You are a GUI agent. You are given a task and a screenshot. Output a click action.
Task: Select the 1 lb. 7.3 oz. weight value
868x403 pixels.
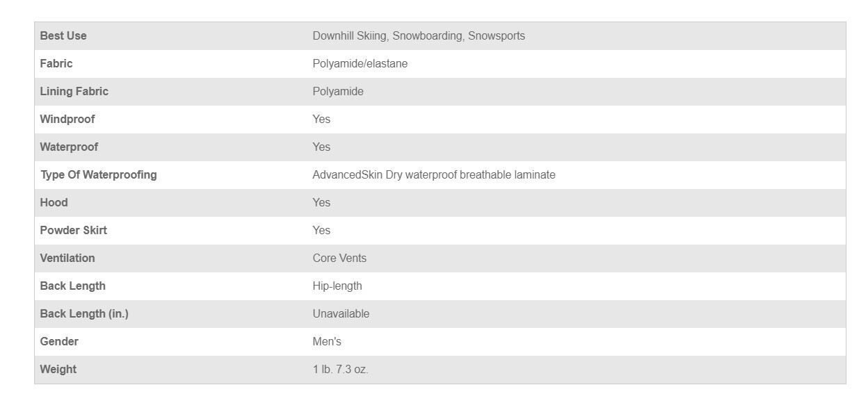point(341,370)
